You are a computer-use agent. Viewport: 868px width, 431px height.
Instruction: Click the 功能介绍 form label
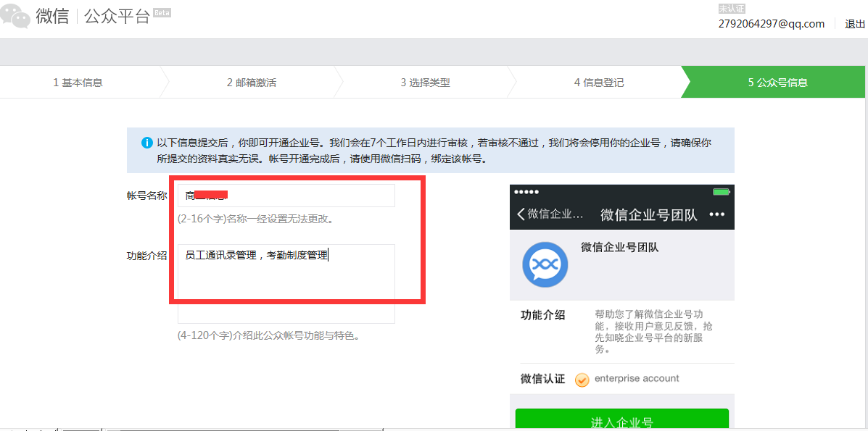(146, 255)
